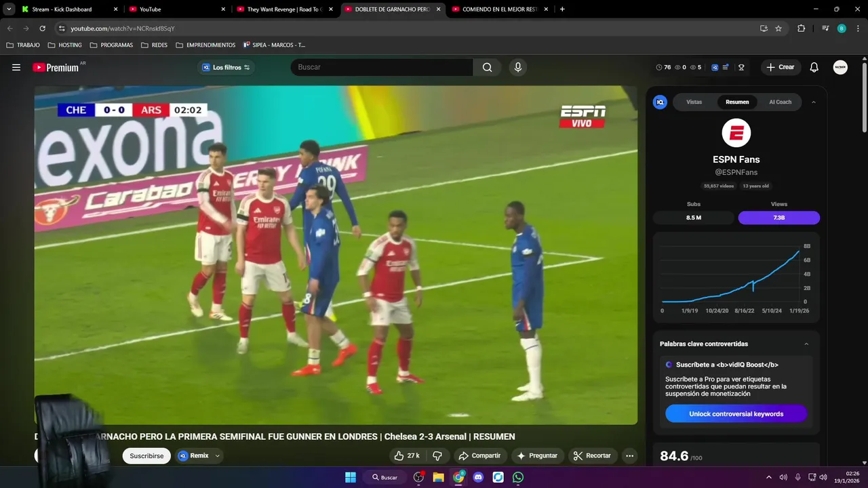Click the ESPN Fans channel logo
Viewport: 868px width, 488px height.
[736, 133]
